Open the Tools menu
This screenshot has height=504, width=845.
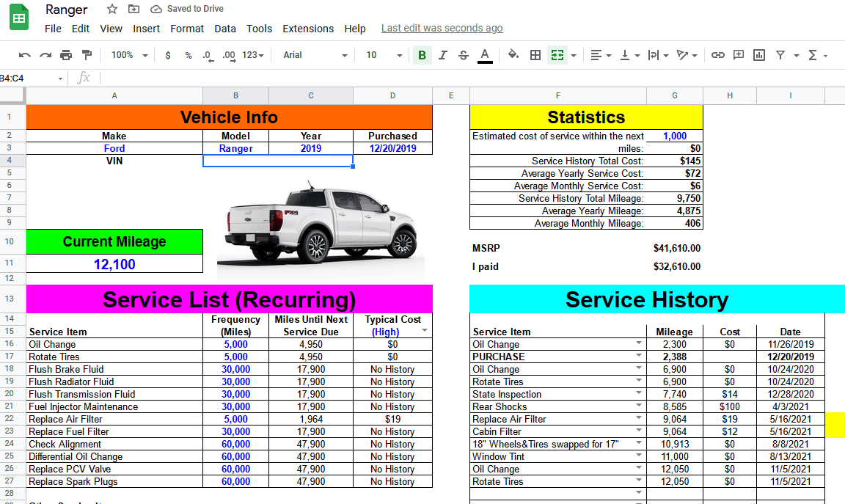click(259, 29)
